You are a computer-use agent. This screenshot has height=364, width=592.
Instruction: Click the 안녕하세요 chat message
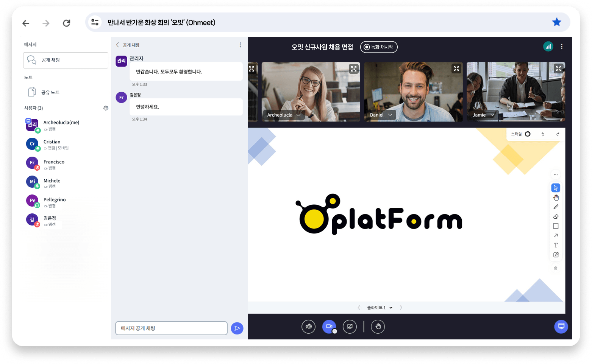(x=186, y=107)
